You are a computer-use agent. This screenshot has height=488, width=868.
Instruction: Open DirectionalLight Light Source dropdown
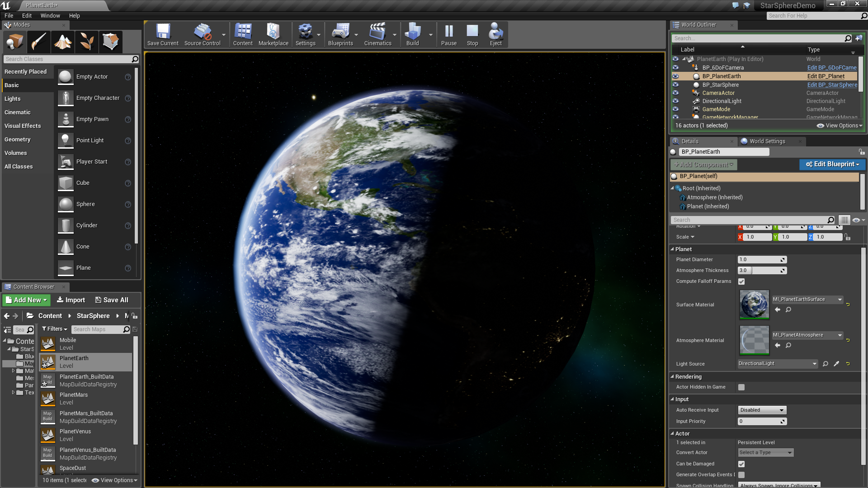[778, 364]
